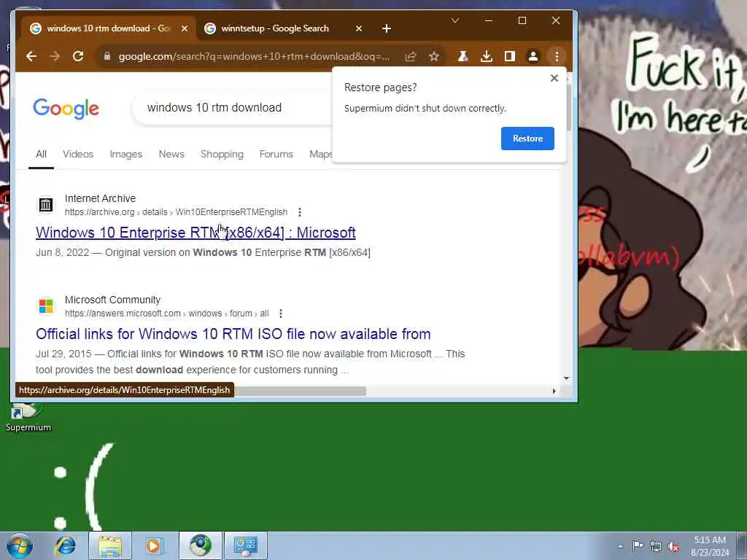Open the profile avatar menu
This screenshot has height=560, width=747.
[533, 57]
